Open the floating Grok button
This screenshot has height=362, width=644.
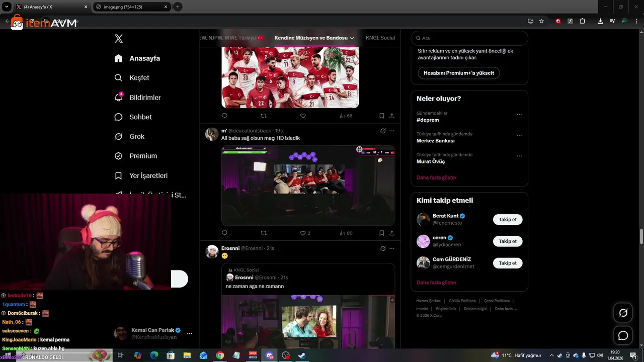[623, 313]
